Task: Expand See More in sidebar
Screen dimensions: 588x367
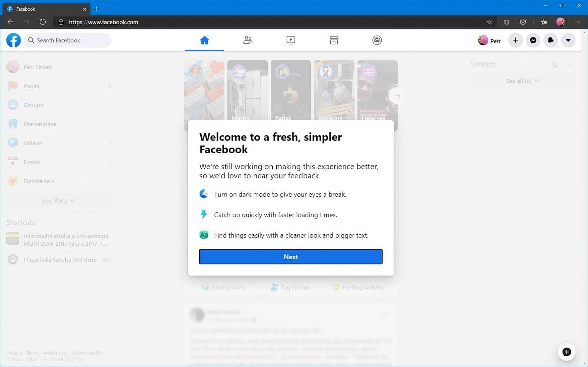Action: (59, 200)
